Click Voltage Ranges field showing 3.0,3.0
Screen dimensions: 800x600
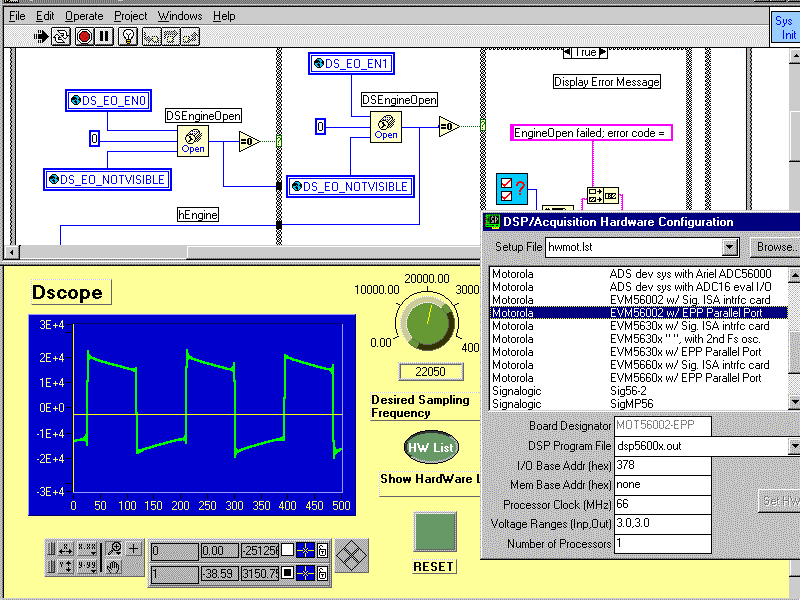(663, 524)
